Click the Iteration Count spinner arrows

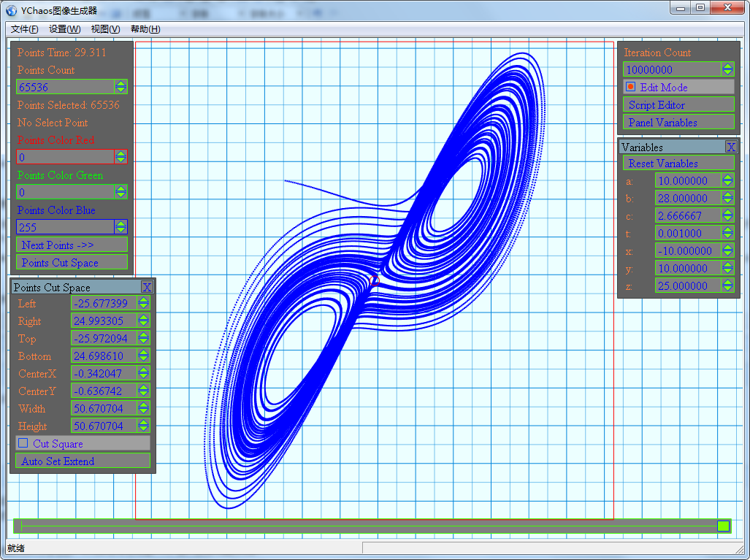727,69
